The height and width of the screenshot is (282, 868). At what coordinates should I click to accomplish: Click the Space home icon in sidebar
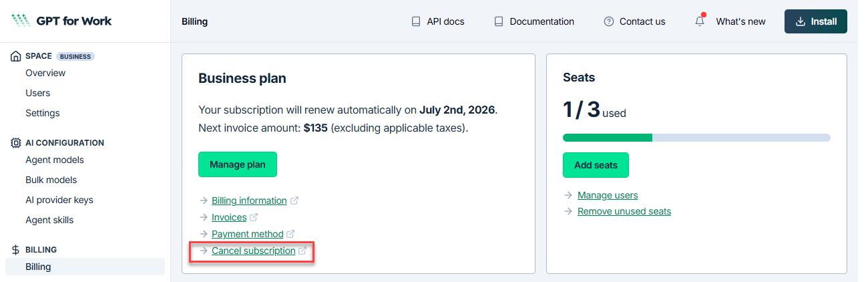pyautogui.click(x=15, y=57)
